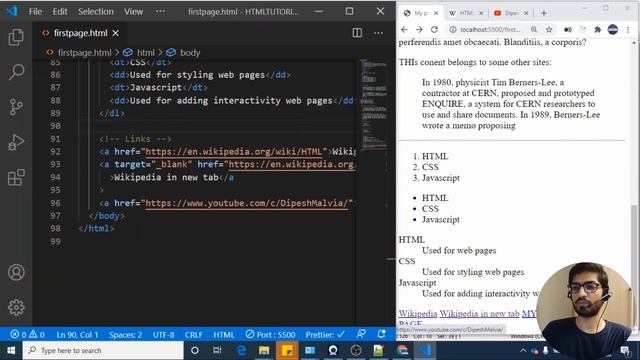Screen dimensions: 640x360
Task: Go back in Chrome browser
Action: [404, 29]
